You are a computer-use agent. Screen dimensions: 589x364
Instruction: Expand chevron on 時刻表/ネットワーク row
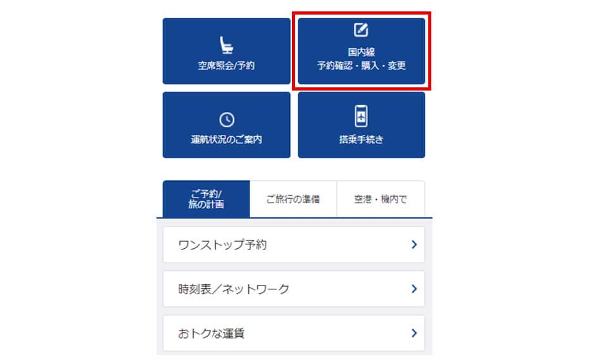tap(414, 289)
